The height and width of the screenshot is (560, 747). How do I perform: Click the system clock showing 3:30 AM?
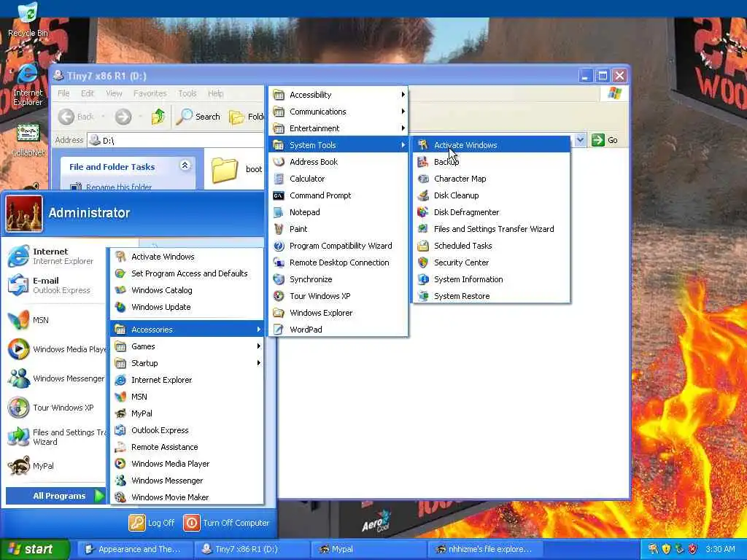[720, 549]
